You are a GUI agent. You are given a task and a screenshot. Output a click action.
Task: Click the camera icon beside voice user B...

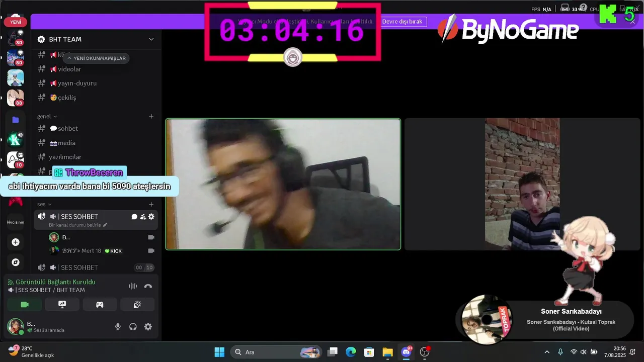coord(151,237)
